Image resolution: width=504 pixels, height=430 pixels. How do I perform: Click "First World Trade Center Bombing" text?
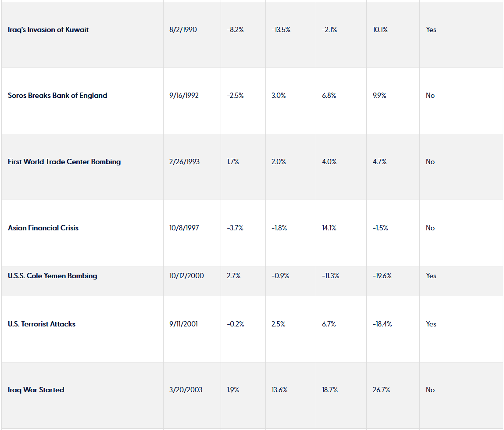pos(64,162)
